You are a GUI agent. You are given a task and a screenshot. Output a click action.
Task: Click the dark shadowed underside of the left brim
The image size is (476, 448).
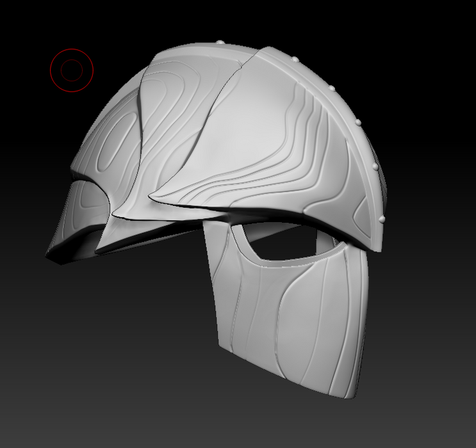click(x=70, y=255)
